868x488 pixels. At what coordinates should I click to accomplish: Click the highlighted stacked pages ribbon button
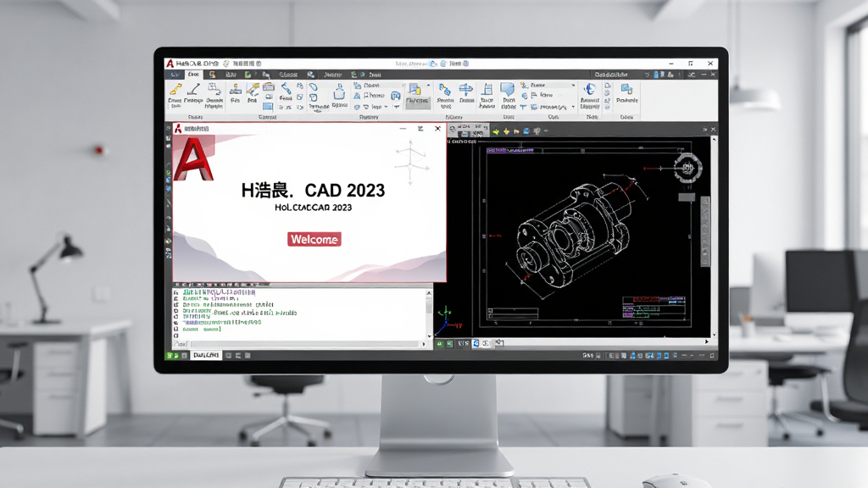(x=417, y=96)
